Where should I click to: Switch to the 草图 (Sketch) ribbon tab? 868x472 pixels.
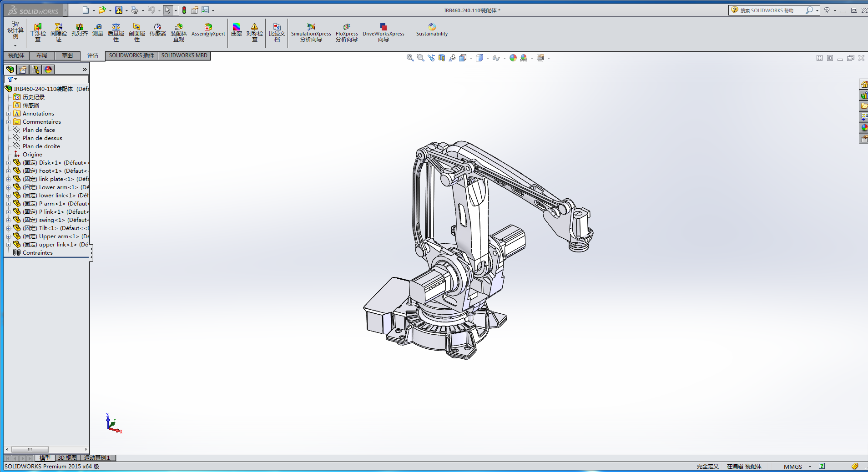point(67,55)
